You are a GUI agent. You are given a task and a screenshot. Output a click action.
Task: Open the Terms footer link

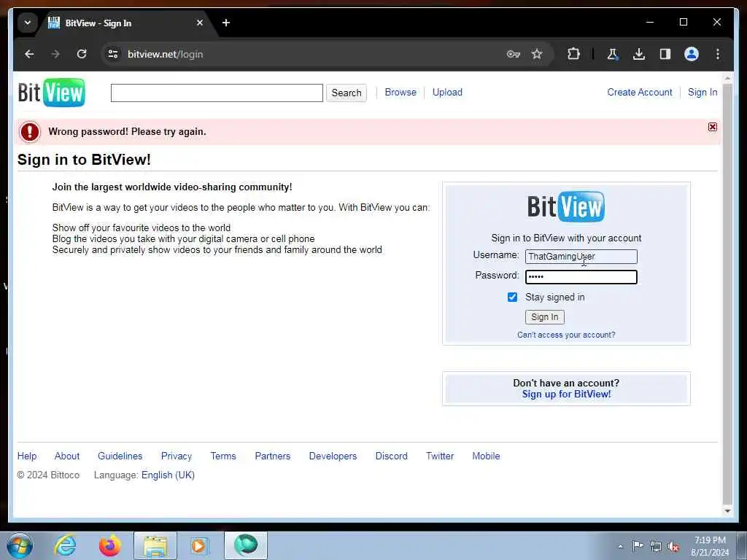click(x=223, y=456)
